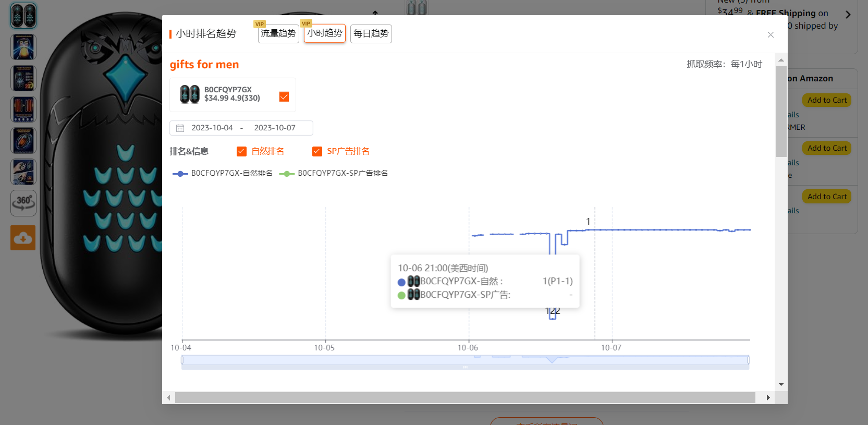Select the sixth product image thumbnail

23,172
